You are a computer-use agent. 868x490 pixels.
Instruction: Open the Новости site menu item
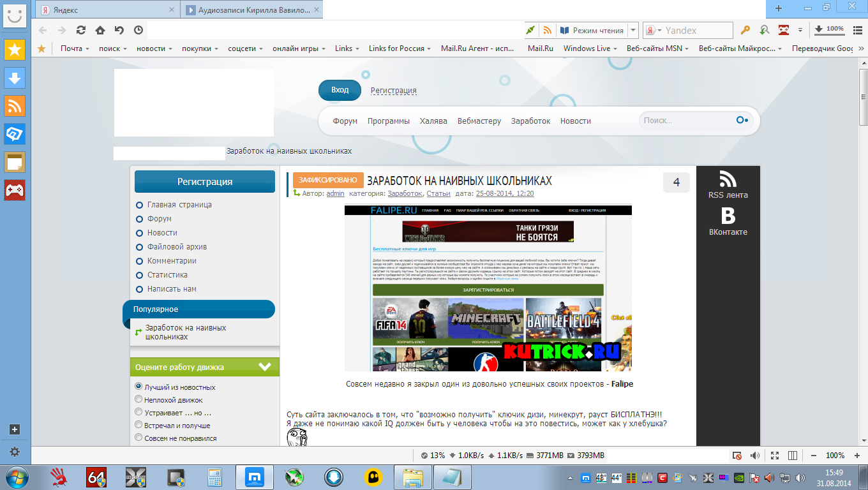click(x=576, y=121)
